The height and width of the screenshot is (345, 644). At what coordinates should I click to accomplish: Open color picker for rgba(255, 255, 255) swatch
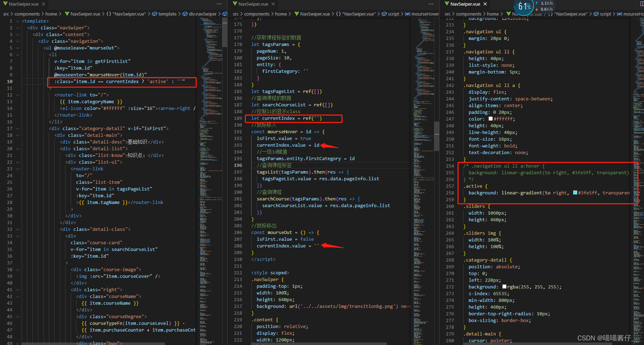504,287
